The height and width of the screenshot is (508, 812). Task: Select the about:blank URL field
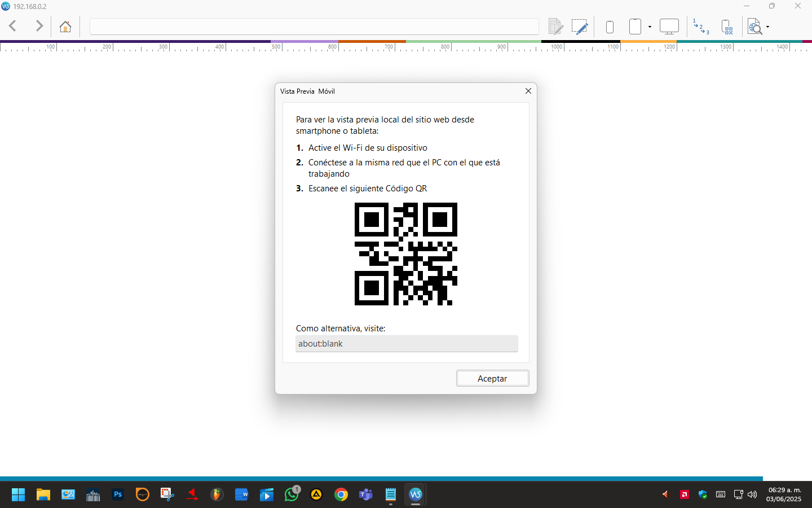[407, 344]
